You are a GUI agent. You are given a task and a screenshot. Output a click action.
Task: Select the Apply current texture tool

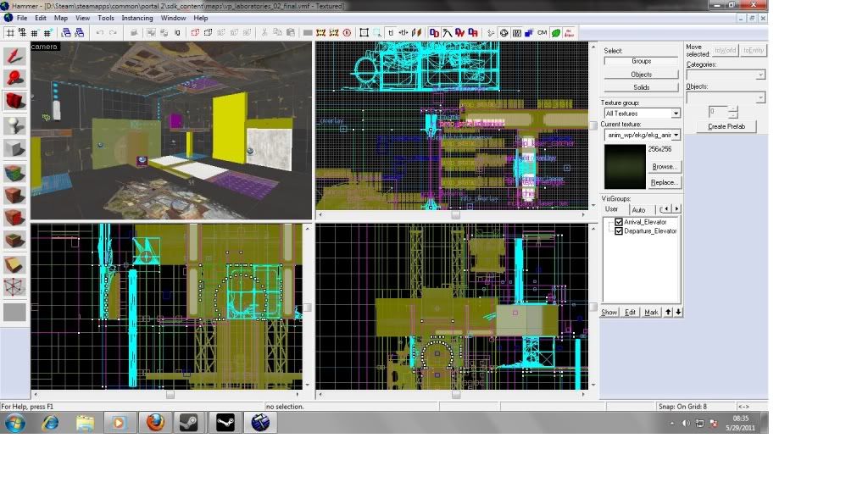click(x=14, y=196)
